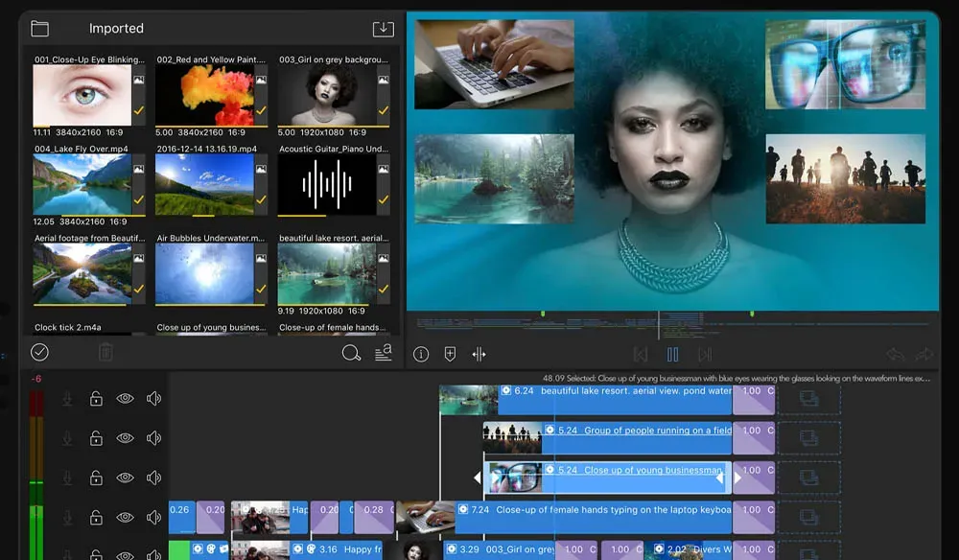Click the microphone icon on the first track
959x560 pixels.
[66, 399]
